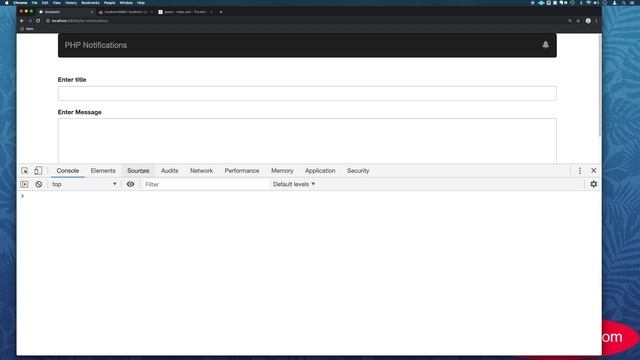Toggle the device toolbar icon

click(x=38, y=171)
